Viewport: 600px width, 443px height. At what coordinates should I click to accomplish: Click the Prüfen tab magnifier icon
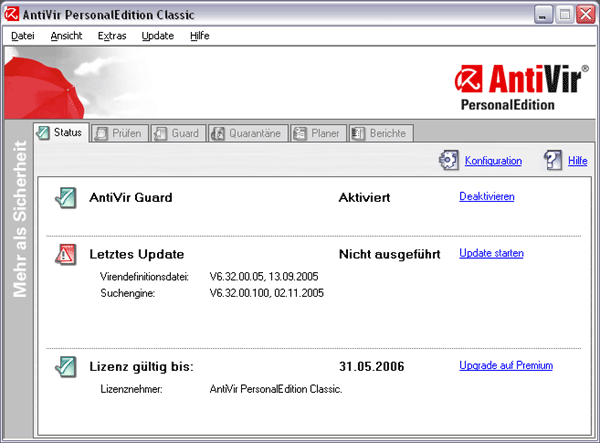coord(102,134)
